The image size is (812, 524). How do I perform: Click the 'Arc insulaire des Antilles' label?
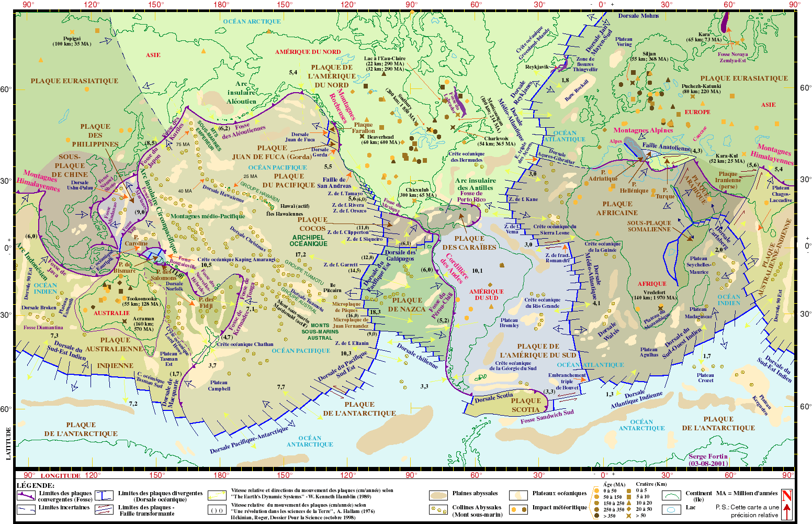coord(475,184)
